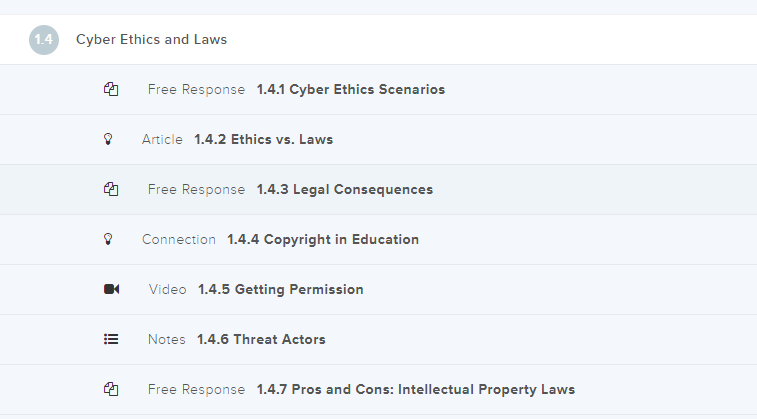Open 1.4.3 Legal Consequences

tap(345, 190)
